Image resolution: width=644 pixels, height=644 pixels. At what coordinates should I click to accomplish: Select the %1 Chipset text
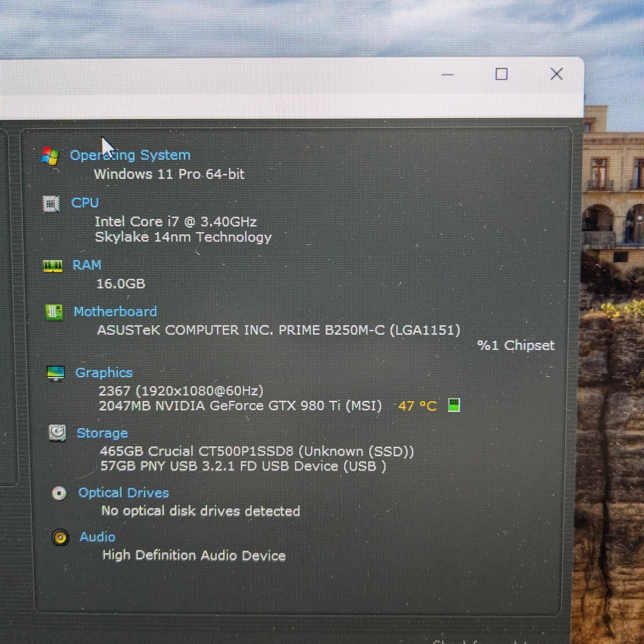[x=516, y=345]
